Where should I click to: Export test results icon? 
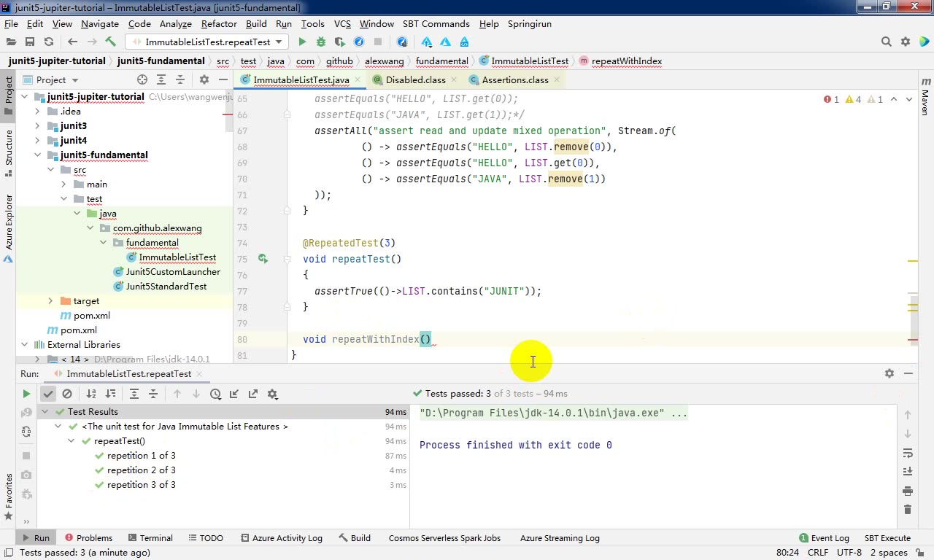(x=253, y=394)
